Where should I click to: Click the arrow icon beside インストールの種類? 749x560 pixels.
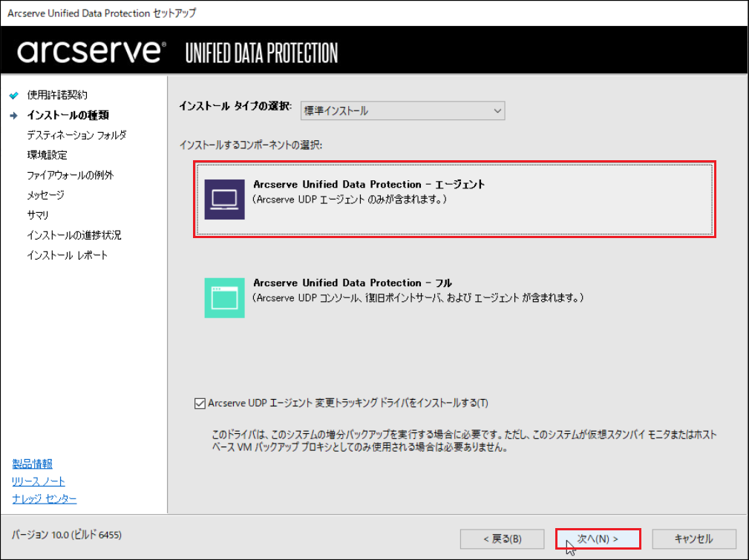(x=14, y=116)
